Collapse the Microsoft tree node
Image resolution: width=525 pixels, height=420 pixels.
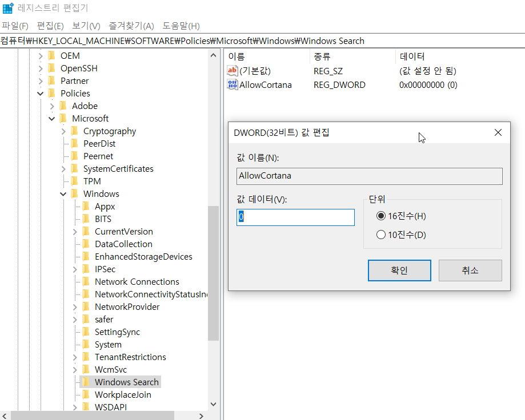51,118
